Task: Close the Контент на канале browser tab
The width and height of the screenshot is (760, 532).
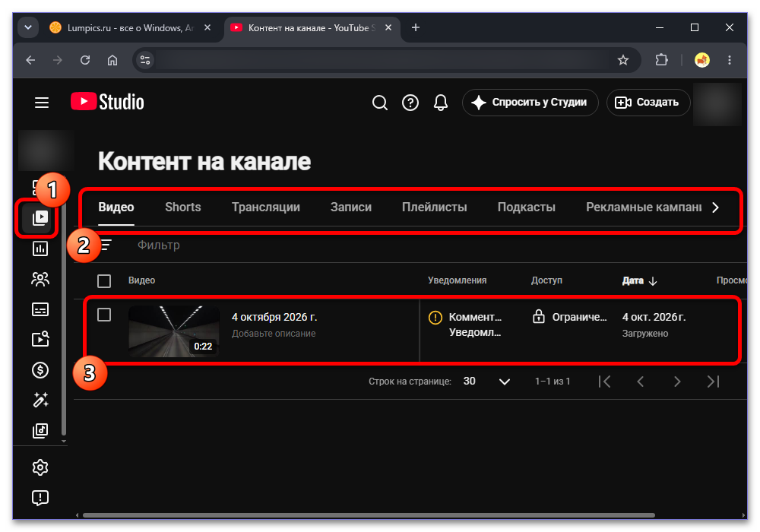Action: point(388,27)
